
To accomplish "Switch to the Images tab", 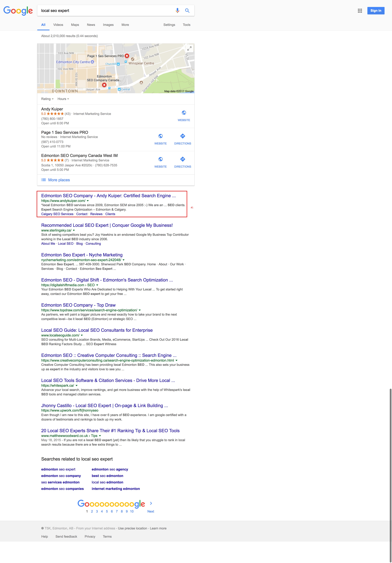I will click(108, 25).
